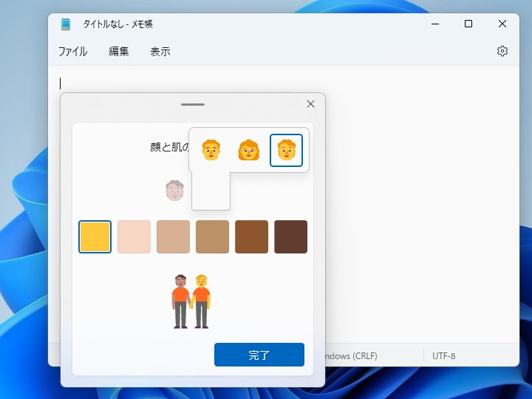Click the greyed-out older person face emoji
Viewport: 532px width, 399px height.
(174, 191)
